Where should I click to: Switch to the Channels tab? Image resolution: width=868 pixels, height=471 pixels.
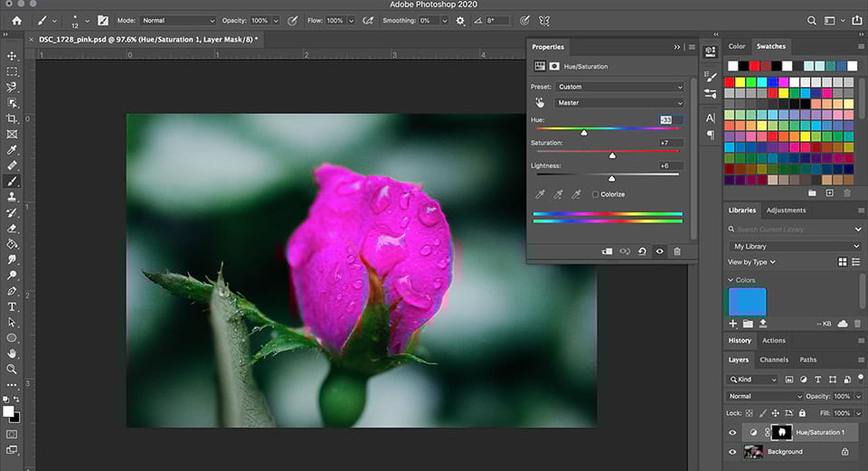(x=774, y=360)
